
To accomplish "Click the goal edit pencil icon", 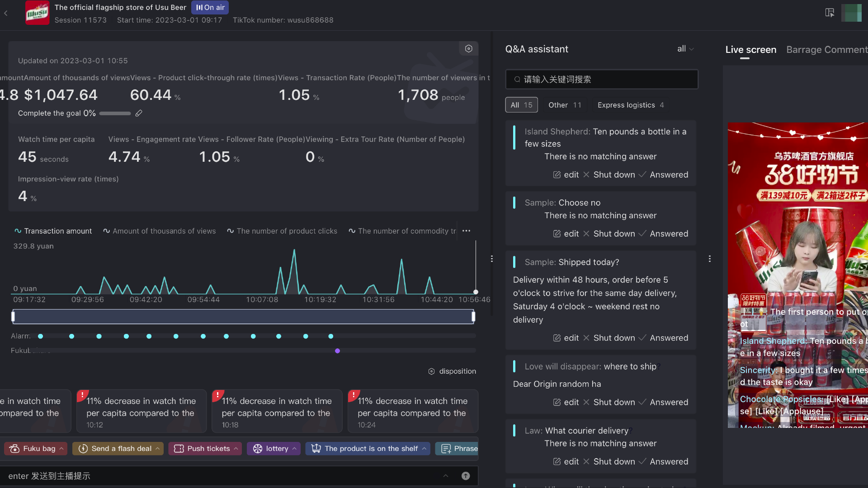I will point(139,113).
